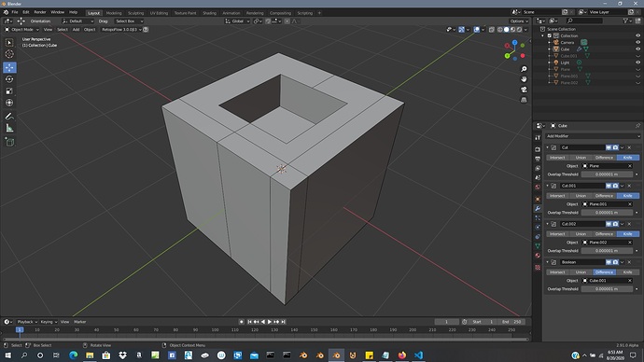Screen dimensions: 644x362
Task: Open Visual Studio Code from taskbar
Action: 418,355
